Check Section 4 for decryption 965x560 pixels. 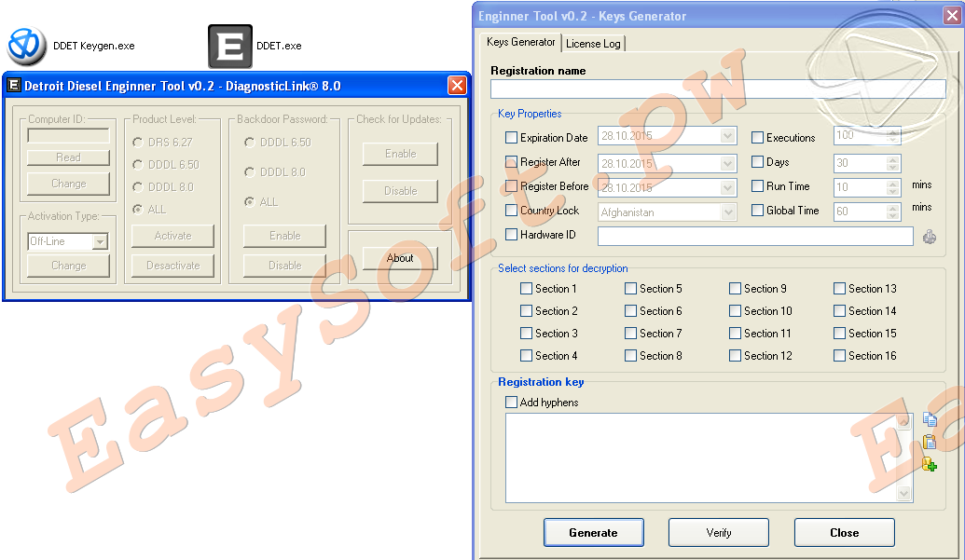pyautogui.click(x=526, y=355)
